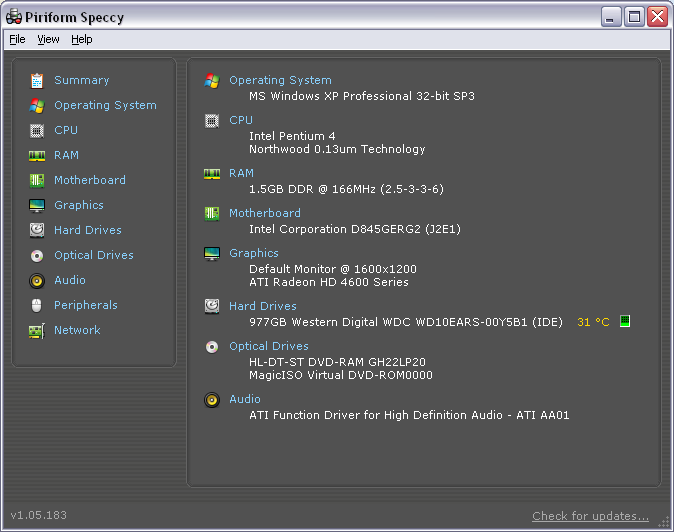Click the Optical Drives disc icon in summary panel

pyautogui.click(x=212, y=346)
